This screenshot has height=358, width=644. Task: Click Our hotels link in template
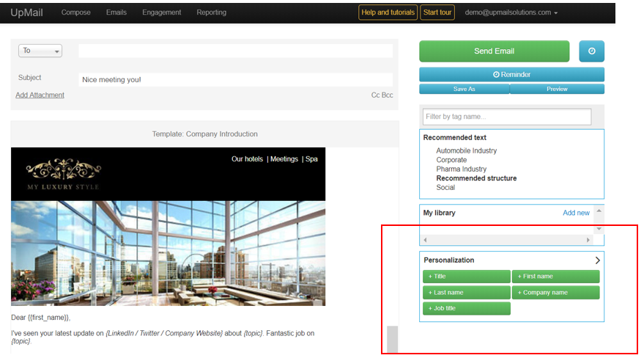pos(247,159)
